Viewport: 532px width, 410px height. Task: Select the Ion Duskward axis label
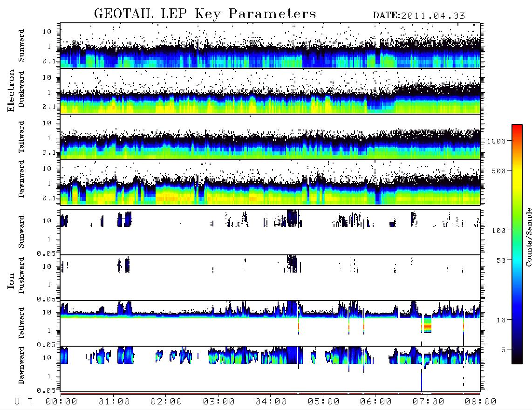click(21, 275)
